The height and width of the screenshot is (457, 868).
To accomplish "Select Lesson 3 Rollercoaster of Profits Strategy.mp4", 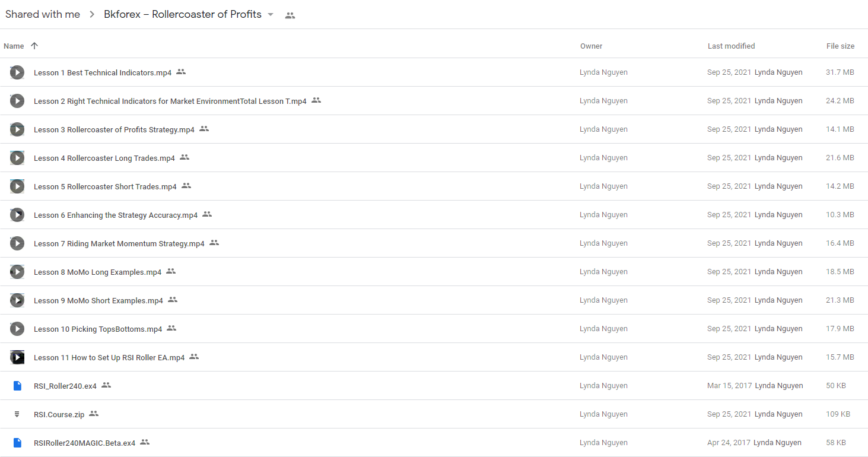I will pos(114,129).
